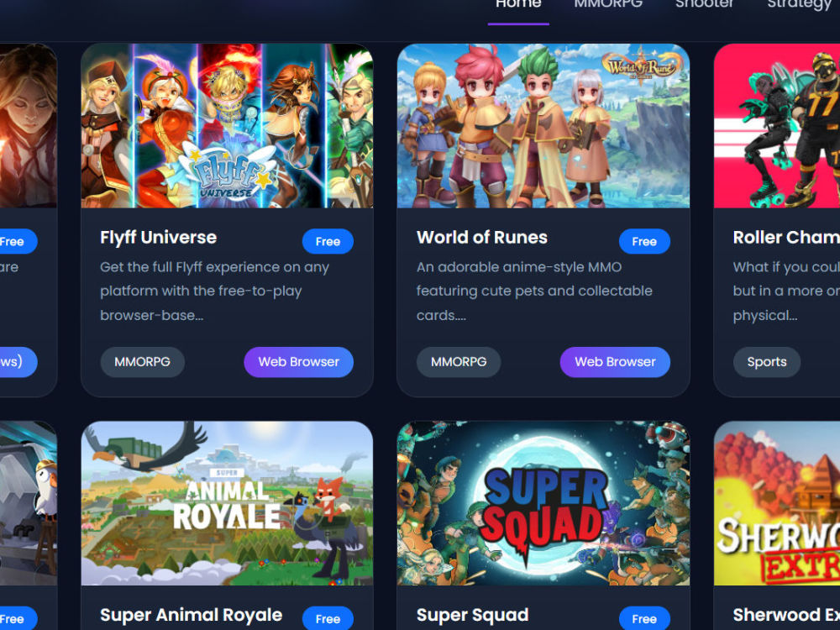840x630 pixels.
Task: Open the Super Animal Royale cover image
Action: 227,503
